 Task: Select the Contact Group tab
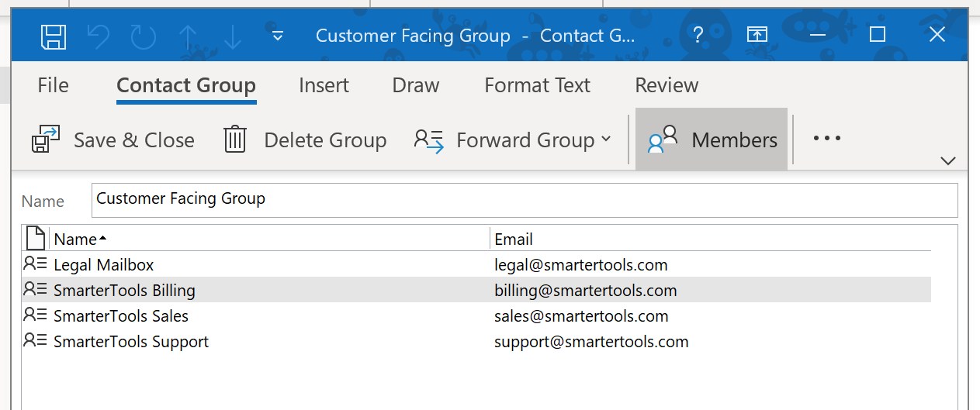coord(186,85)
